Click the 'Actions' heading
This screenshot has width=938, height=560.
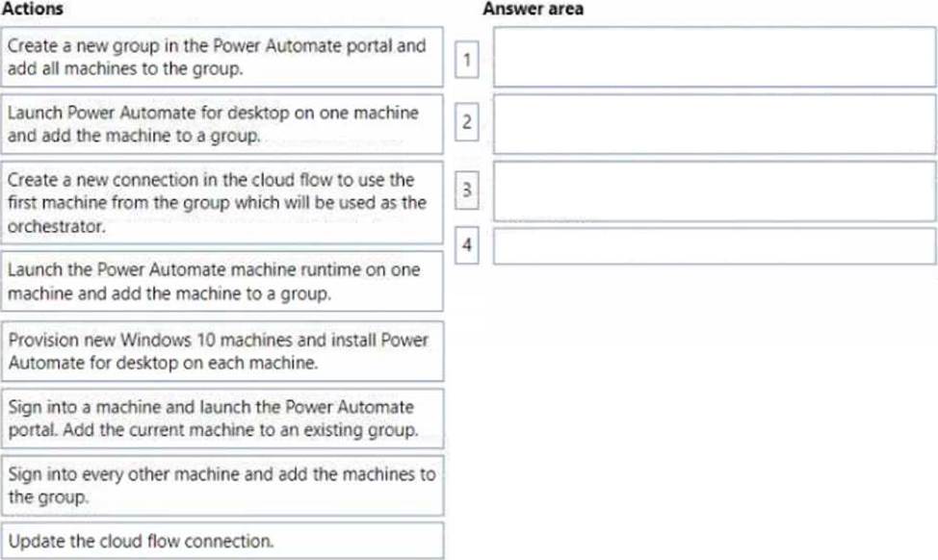(33, 9)
